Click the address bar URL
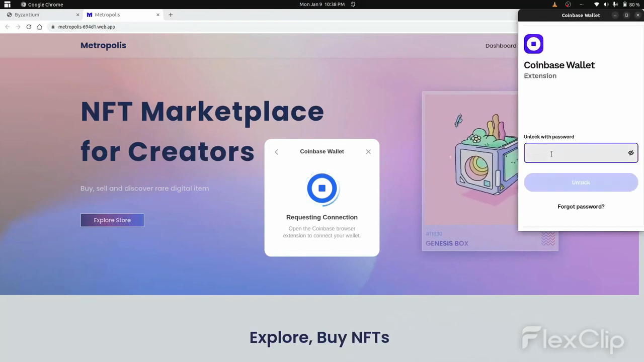Image resolution: width=644 pixels, height=362 pixels. click(87, 27)
